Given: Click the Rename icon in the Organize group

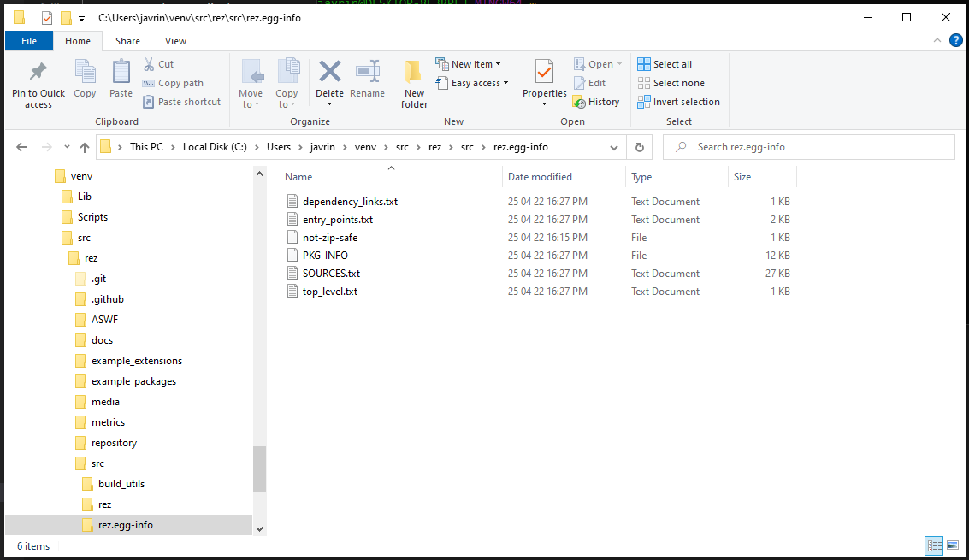Looking at the screenshot, I should click(367, 72).
